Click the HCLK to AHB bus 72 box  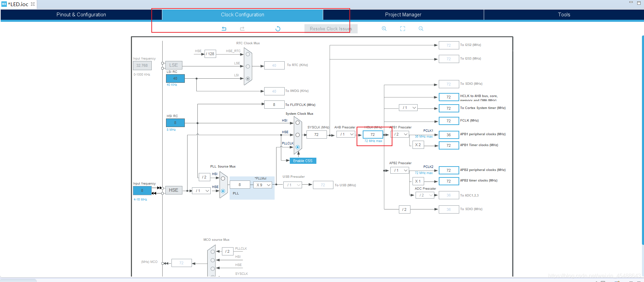coord(449,97)
